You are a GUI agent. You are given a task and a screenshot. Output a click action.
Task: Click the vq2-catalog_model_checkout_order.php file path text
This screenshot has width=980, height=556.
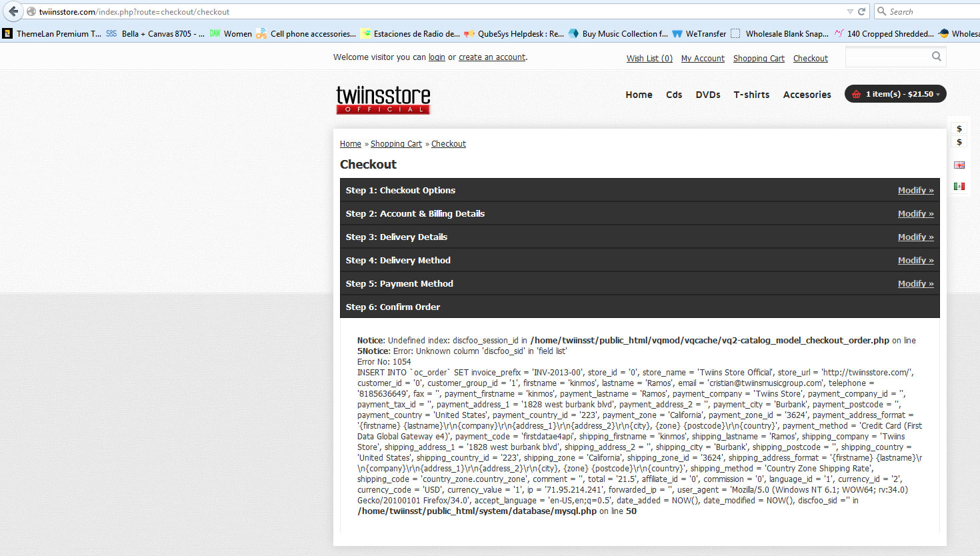point(710,341)
